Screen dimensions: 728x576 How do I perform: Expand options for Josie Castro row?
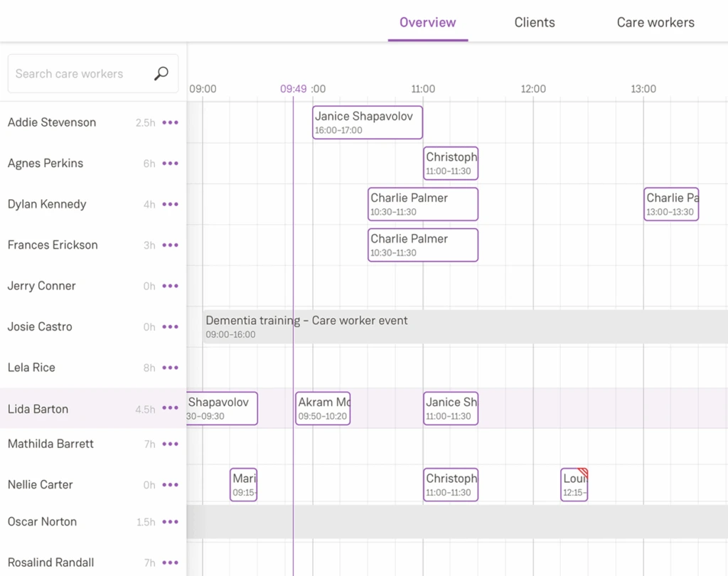click(170, 327)
